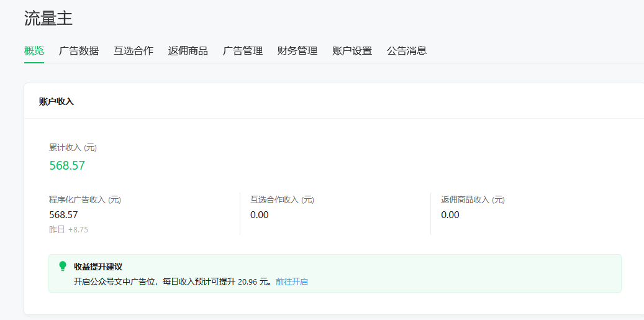The image size is (644, 320).
Task: Click the 前往开启 link
Action: point(292,282)
